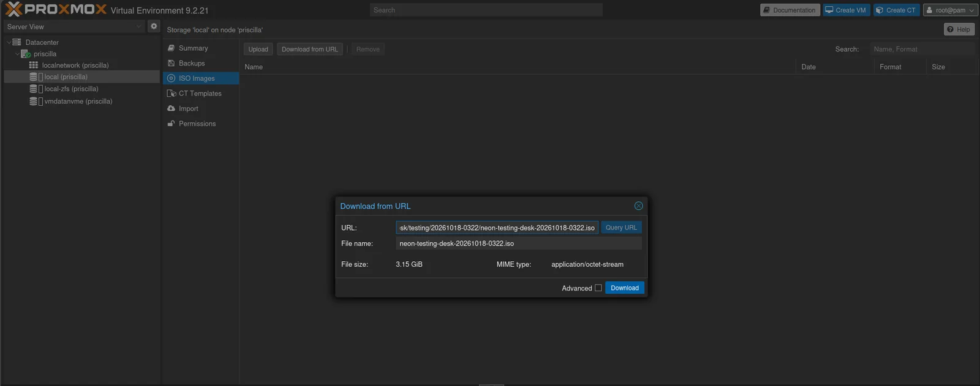Click the Documentation book icon
Viewport: 980px width, 386px height.
pos(766,10)
